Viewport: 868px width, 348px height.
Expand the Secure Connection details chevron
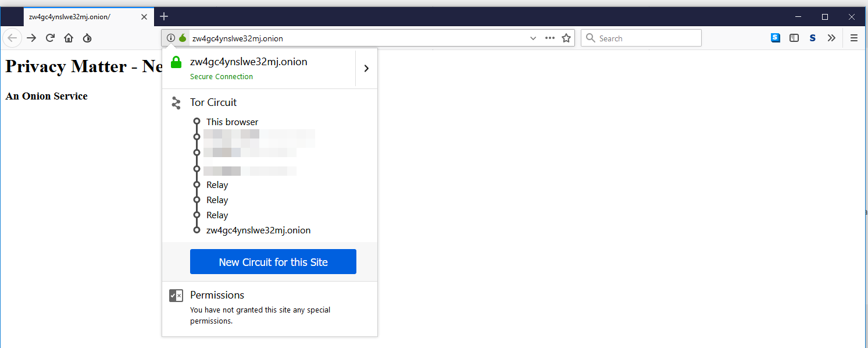(x=366, y=68)
